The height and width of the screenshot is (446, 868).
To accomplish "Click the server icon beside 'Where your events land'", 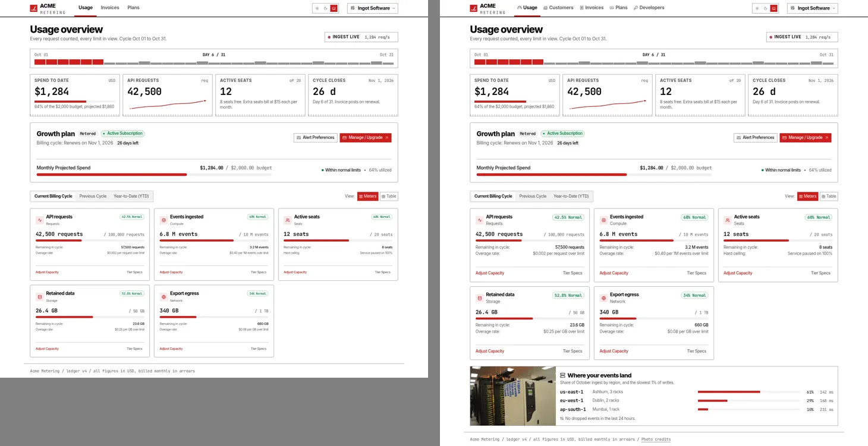I will pyautogui.click(x=562, y=375).
